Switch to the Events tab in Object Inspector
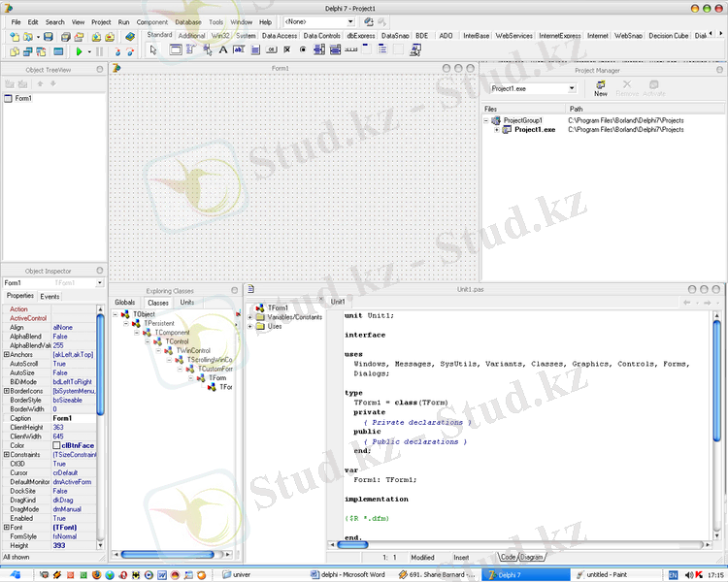The height and width of the screenshot is (582, 728). point(50,296)
